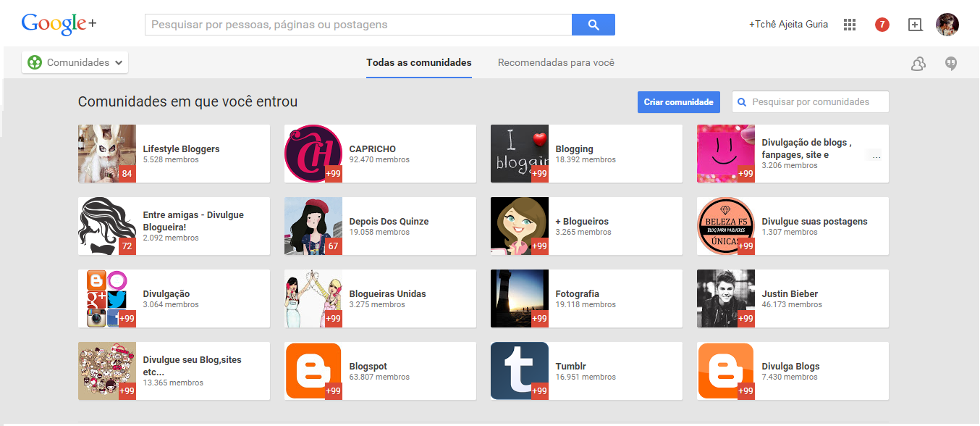Viewport: 980px width, 426px height.
Task: Open the Fotografia community
Action: pos(577,293)
